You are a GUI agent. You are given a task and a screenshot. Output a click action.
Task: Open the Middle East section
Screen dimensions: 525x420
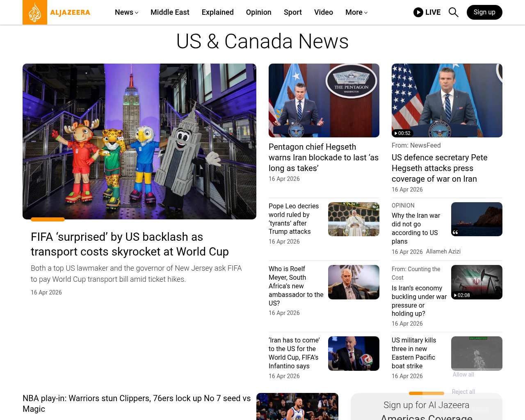click(170, 12)
